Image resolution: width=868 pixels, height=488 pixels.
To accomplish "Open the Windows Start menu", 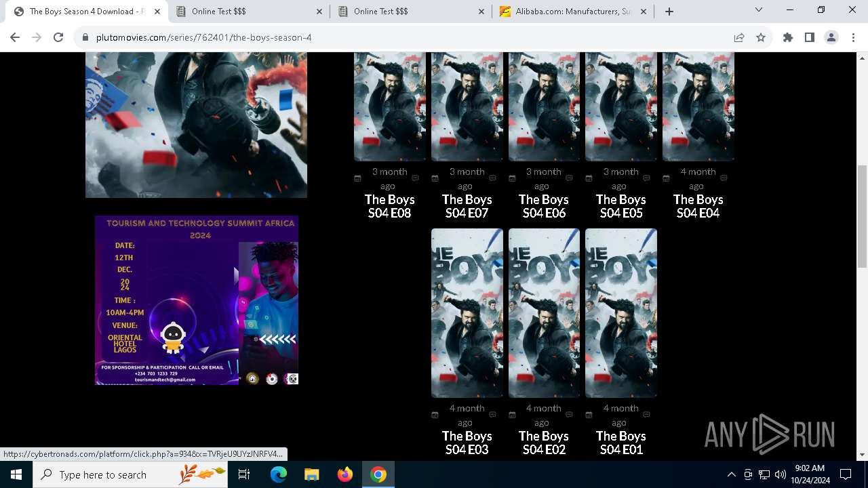I will 16,474.
